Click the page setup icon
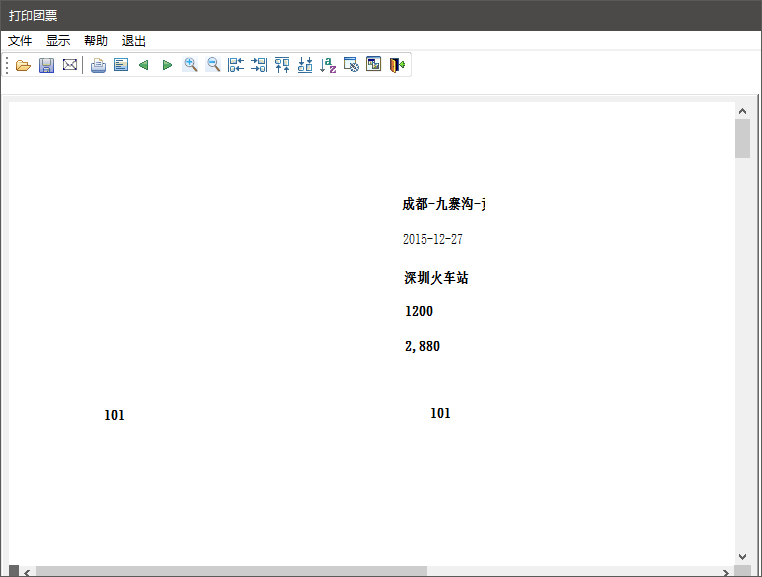 [121, 65]
